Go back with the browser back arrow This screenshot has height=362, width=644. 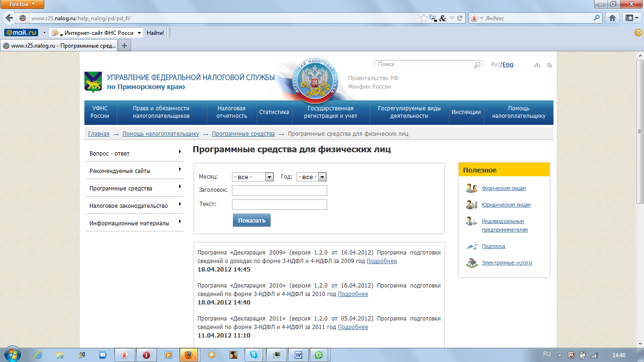(x=9, y=18)
